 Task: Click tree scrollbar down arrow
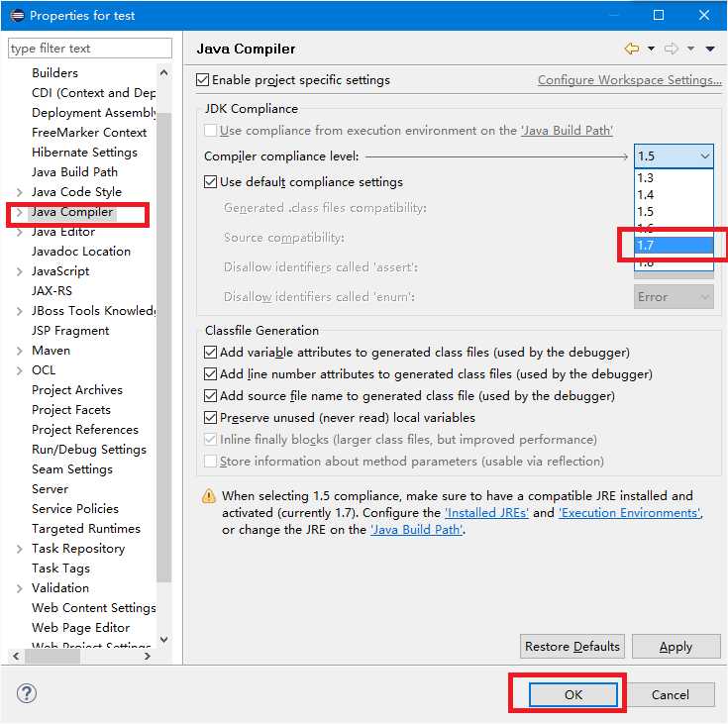[163, 640]
